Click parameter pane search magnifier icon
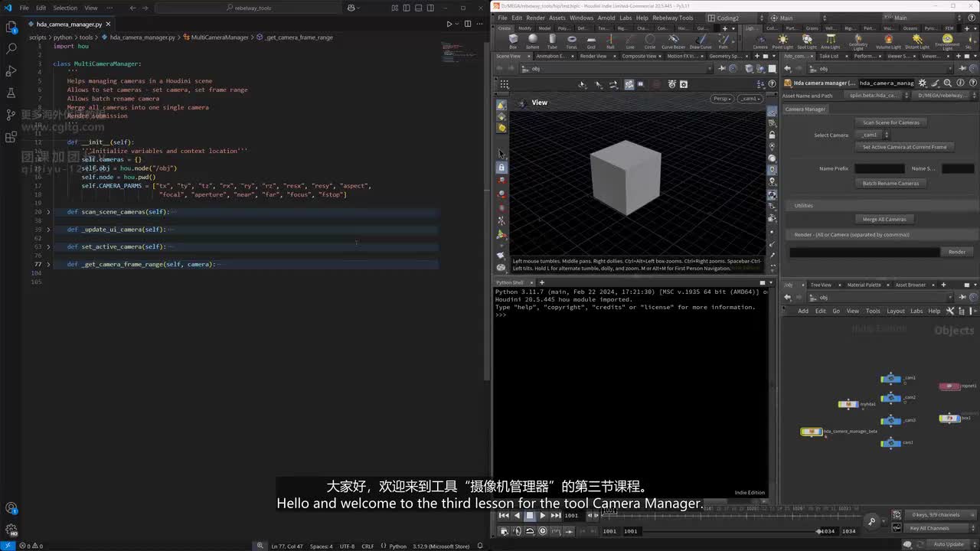 [947, 83]
